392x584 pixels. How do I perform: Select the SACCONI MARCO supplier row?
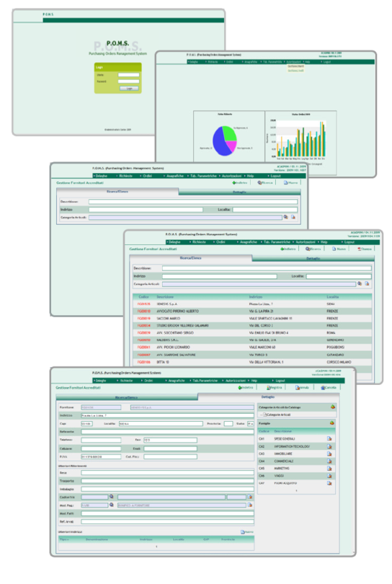[252, 319]
